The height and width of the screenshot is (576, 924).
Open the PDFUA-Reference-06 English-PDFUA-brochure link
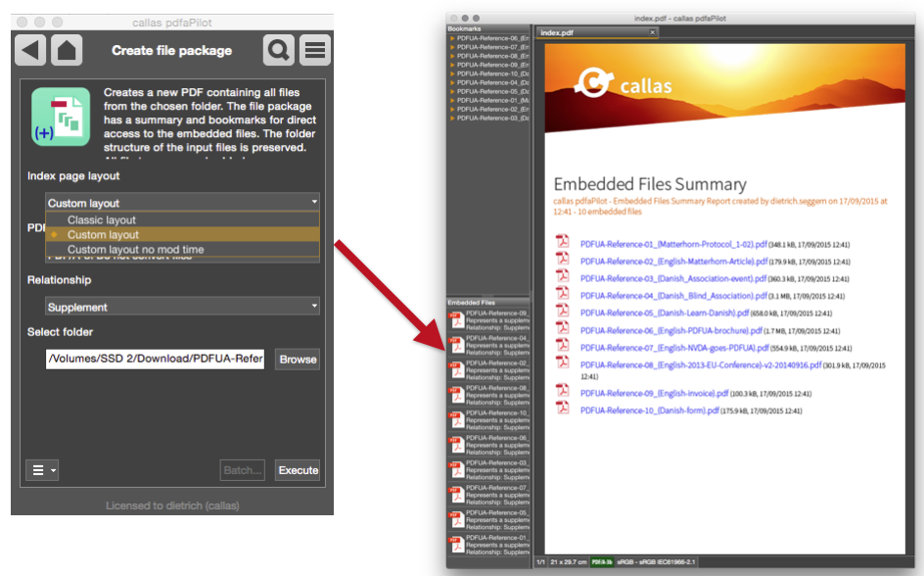click(x=671, y=331)
